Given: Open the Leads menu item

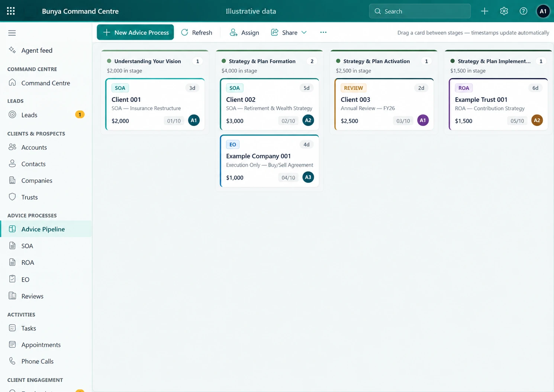Looking at the screenshot, I should tap(46, 115).
